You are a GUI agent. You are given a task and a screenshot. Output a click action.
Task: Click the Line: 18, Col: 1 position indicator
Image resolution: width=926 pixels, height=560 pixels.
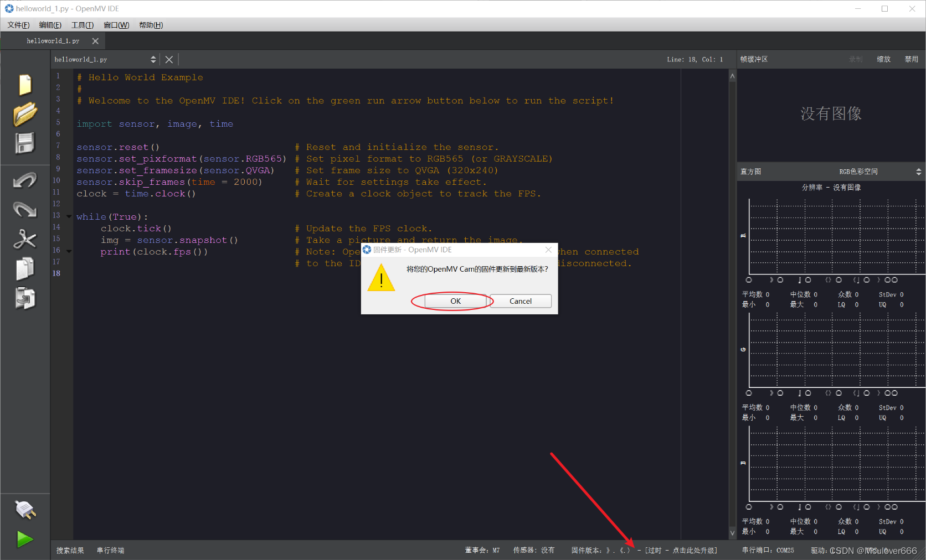click(695, 59)
